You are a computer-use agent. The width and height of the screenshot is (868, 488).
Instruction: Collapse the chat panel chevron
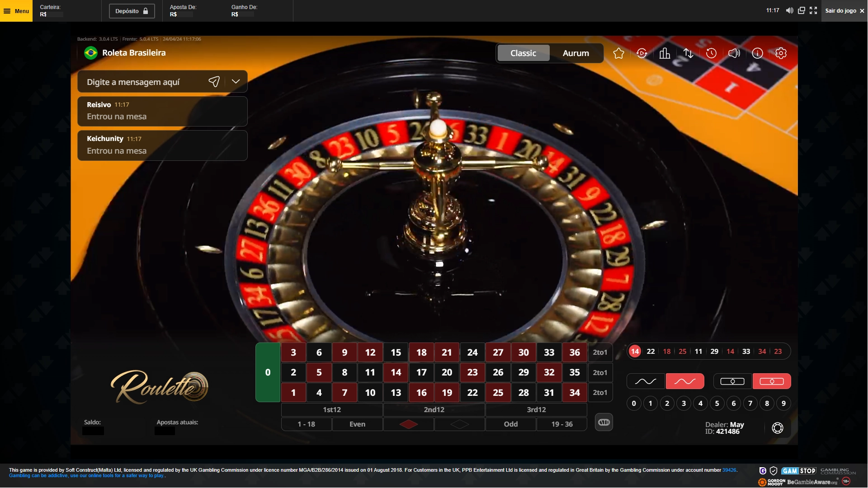tap(236, 81)
